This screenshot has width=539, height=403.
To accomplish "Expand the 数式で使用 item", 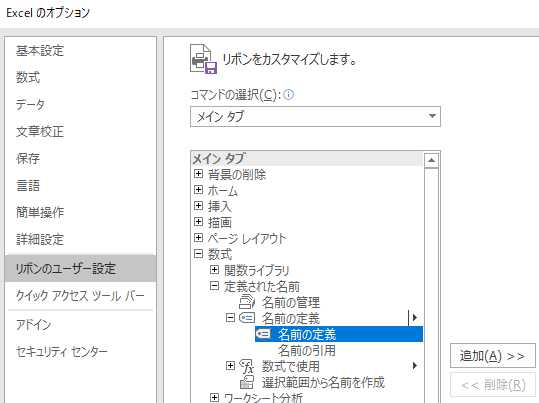I will coord(230,366).
